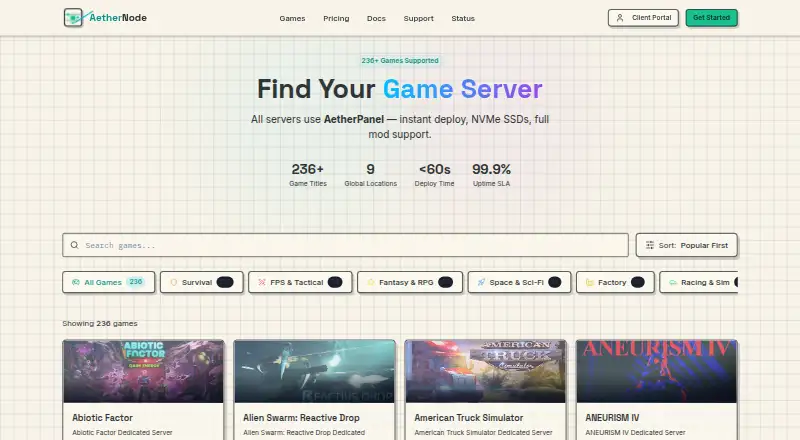The height and width of the screenshot is (440, 800).
Task: Focus the Search games input field
Action: (x=345, y=245)
